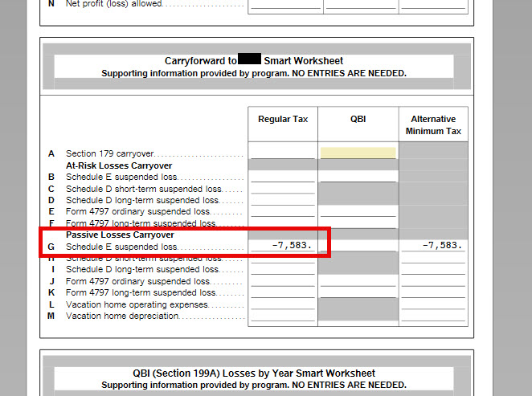
Task: Click the At-Risk Losses Carryover heading
Action: (119, 165)
